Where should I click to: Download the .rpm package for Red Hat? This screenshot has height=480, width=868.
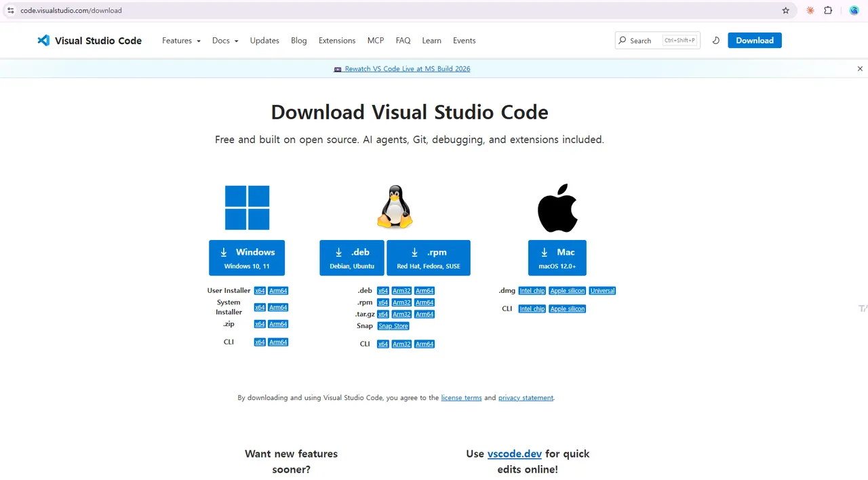coord(429,258)
